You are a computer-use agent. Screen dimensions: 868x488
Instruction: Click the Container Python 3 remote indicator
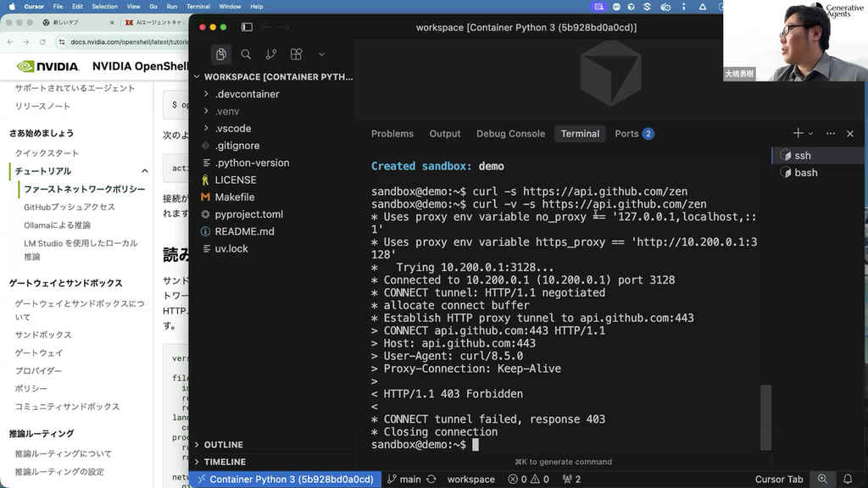coord(286,480)
